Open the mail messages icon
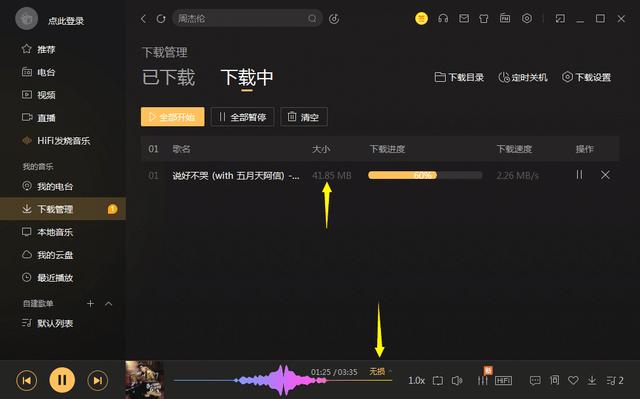This screenshot has width=640, height=399. coord(464,18)
